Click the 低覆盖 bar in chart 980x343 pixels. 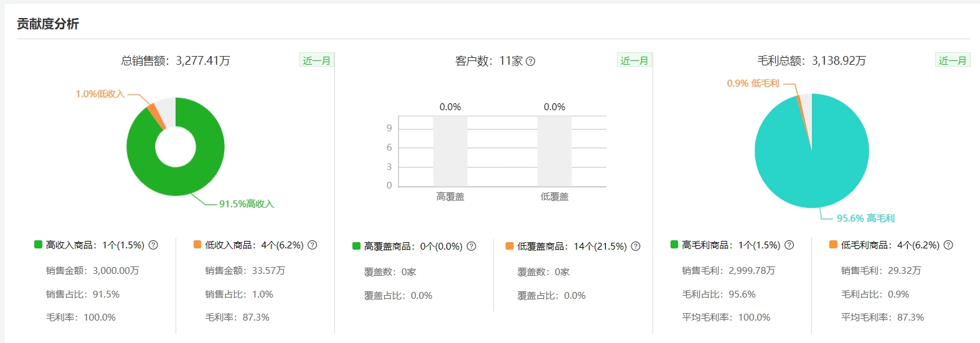point(554,151)
